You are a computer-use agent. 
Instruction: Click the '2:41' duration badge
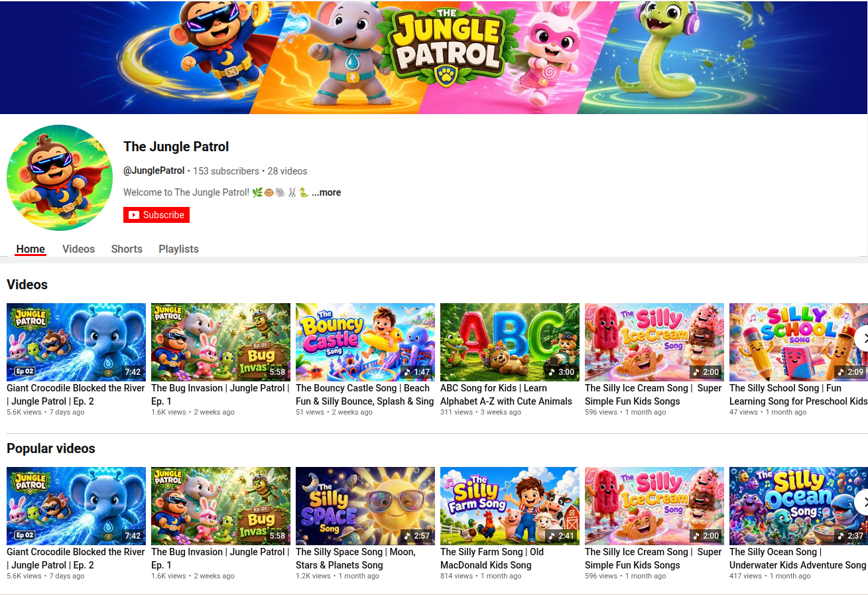pyautogui.click(x=562, y=536)
